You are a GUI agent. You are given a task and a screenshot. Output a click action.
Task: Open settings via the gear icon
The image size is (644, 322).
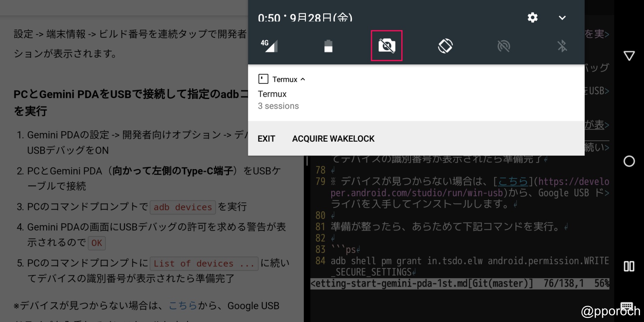(533, 17)
